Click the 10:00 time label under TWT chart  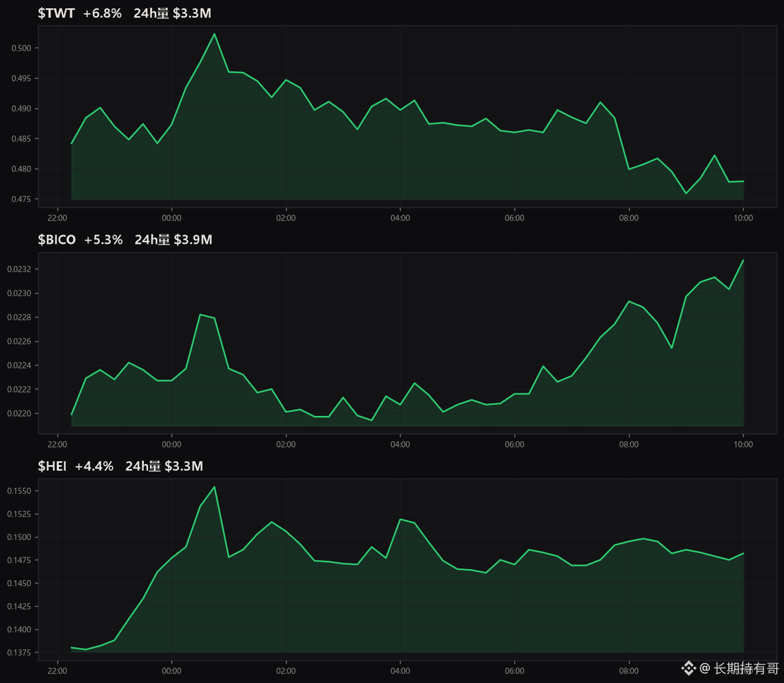click(744, 218)
